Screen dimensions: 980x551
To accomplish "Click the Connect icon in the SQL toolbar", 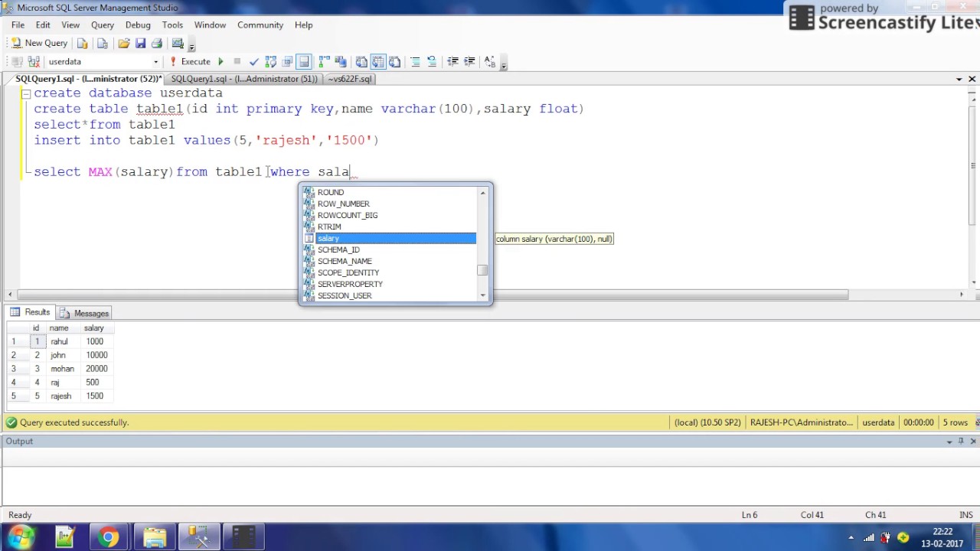I will tap(17, 61).
